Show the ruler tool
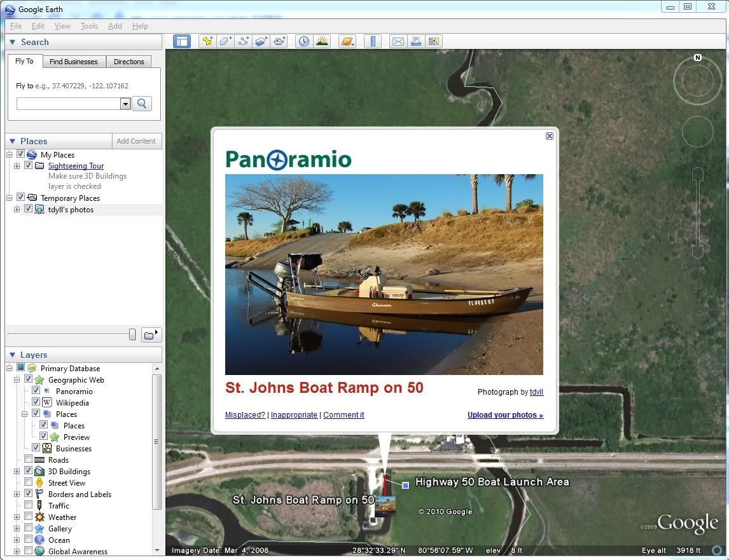 click(x=373, y=41)
